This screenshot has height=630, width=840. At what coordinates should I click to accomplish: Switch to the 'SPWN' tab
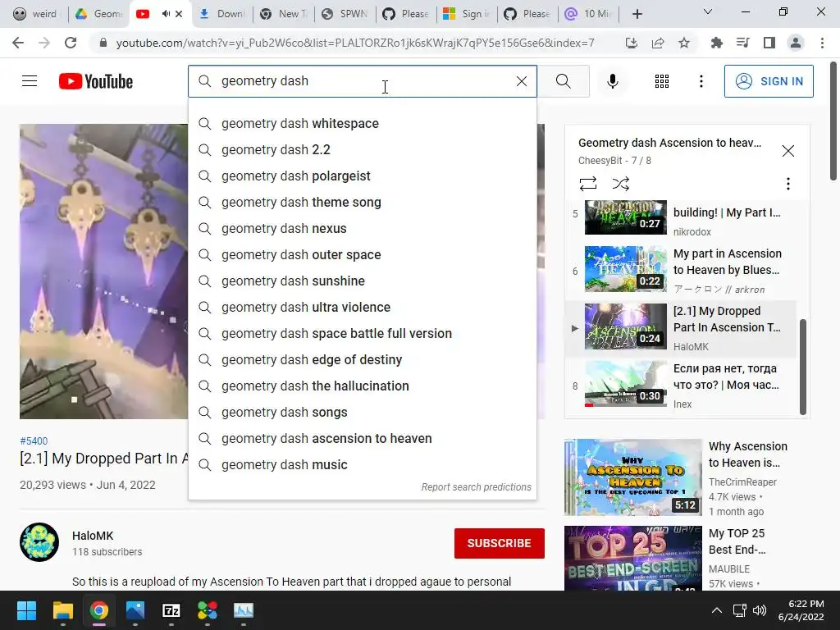(x=345, y=14)
